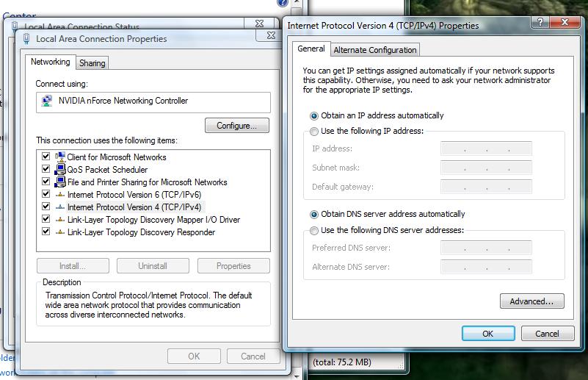Click the Preferred DNS server field

pyautogui.click(x=486, y=248)
